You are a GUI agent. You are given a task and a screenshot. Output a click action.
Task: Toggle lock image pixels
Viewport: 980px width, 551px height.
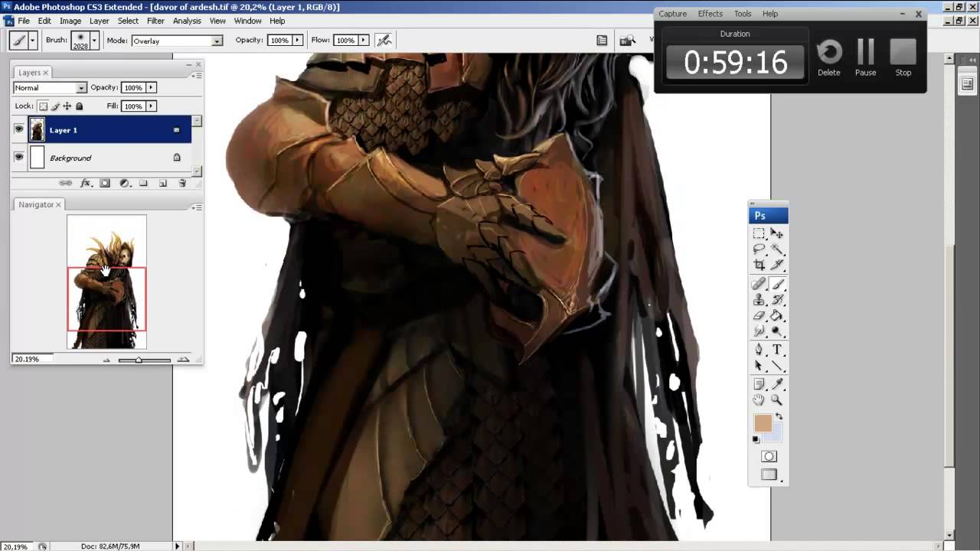click(55, 106)
